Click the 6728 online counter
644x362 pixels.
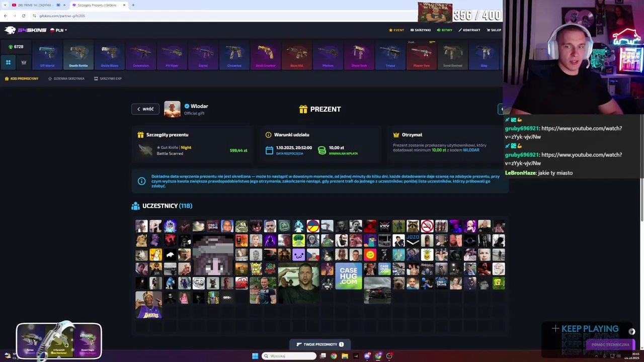tap(16, 47)
